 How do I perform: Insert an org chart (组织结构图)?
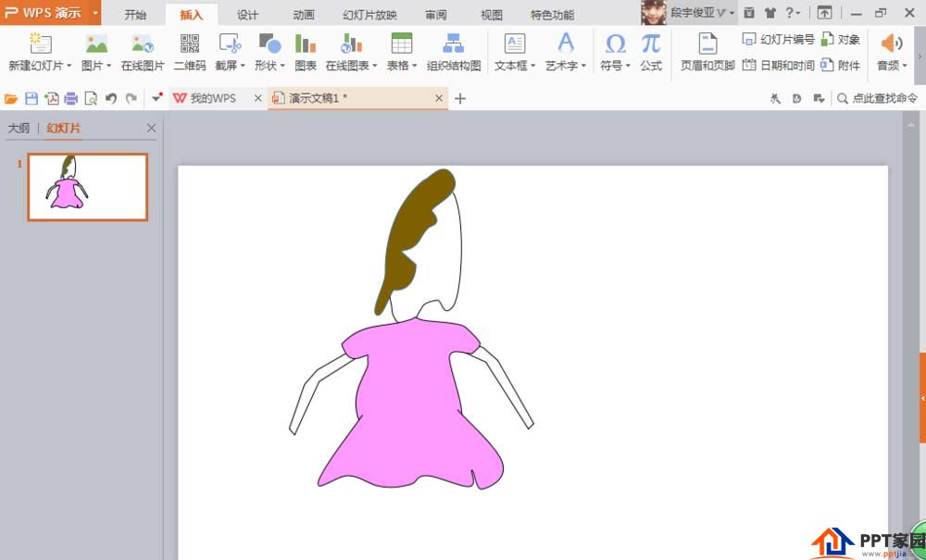[454, 52]
